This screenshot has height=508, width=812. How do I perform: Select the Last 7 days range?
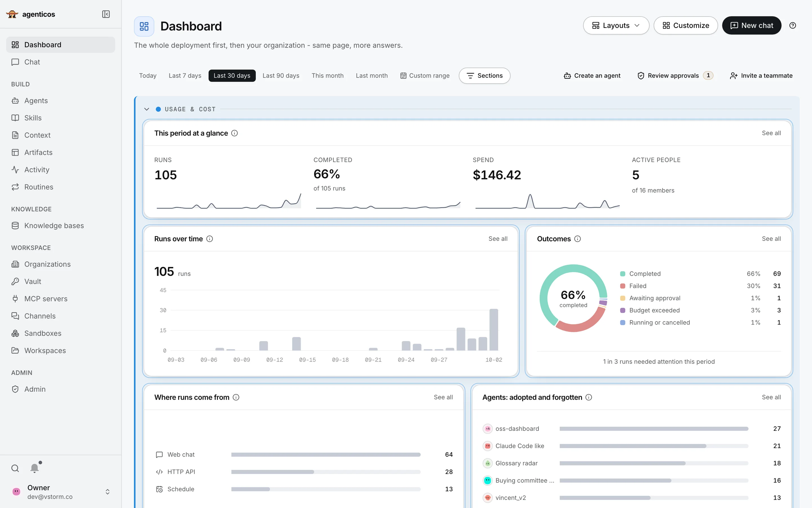click(x=185, y=76)
